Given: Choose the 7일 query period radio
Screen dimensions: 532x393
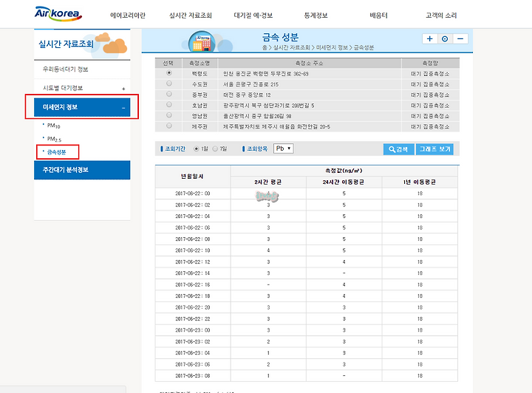Looking at the screenshot, I should pos(215,149).
